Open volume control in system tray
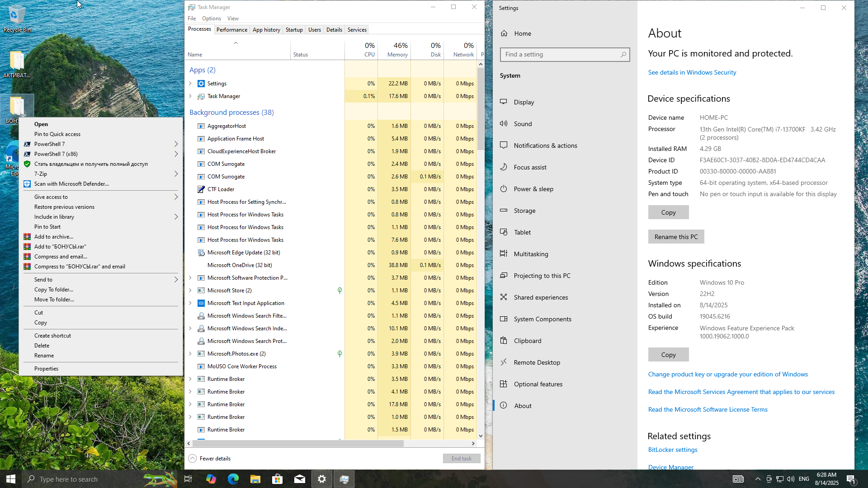 click(790, 479)
